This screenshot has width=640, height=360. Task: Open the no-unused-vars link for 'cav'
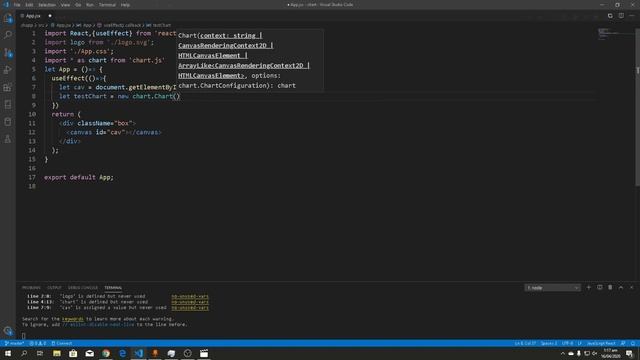(190, 308)
